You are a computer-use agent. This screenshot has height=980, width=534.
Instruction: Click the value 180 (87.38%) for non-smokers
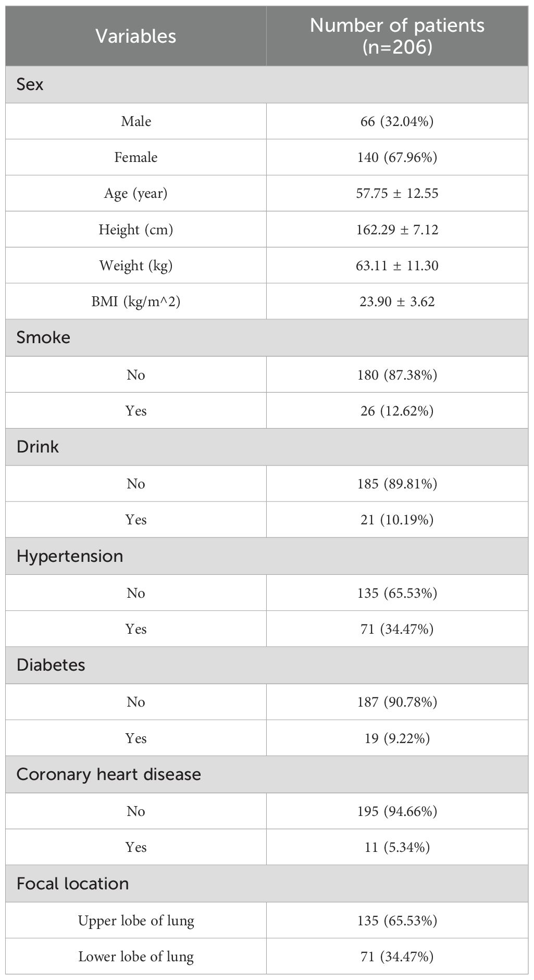(397, 375)
